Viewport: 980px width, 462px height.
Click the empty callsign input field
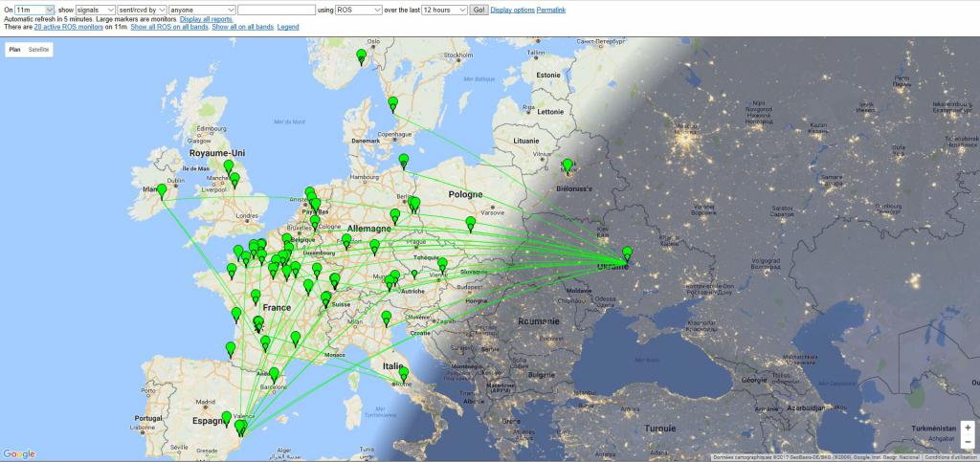click(277, 10)
